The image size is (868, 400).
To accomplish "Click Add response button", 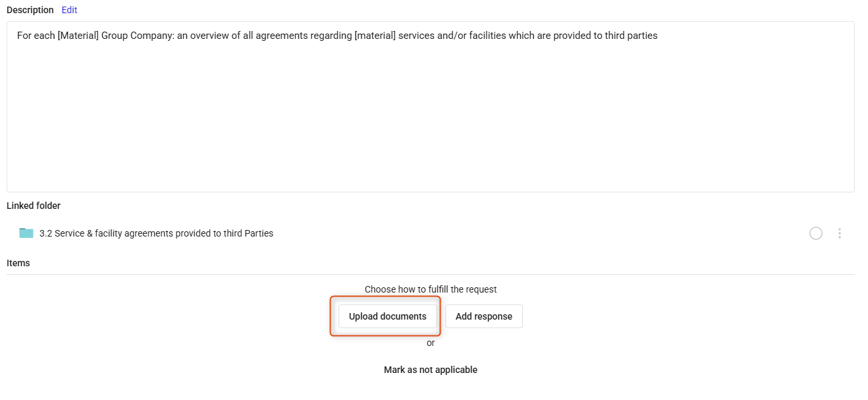I will [x=484, y=316].
